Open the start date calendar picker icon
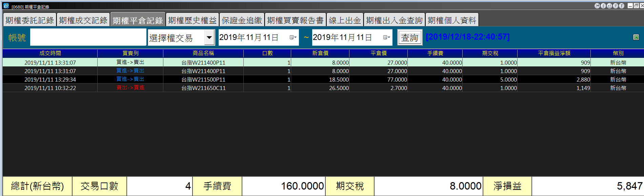644x196 pixels. tap(293, 37)
